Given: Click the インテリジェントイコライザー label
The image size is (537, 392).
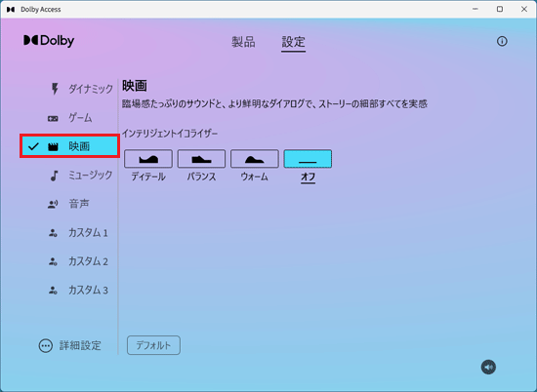Looking at the screenshot, I should point(170,134).
